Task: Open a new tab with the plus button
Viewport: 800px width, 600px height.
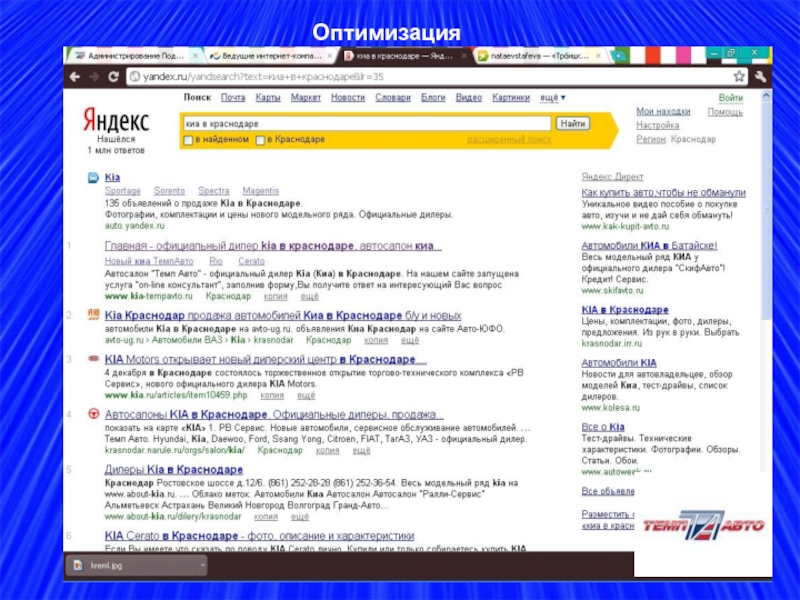Action: pyautogui.click(x=618, y=56)
